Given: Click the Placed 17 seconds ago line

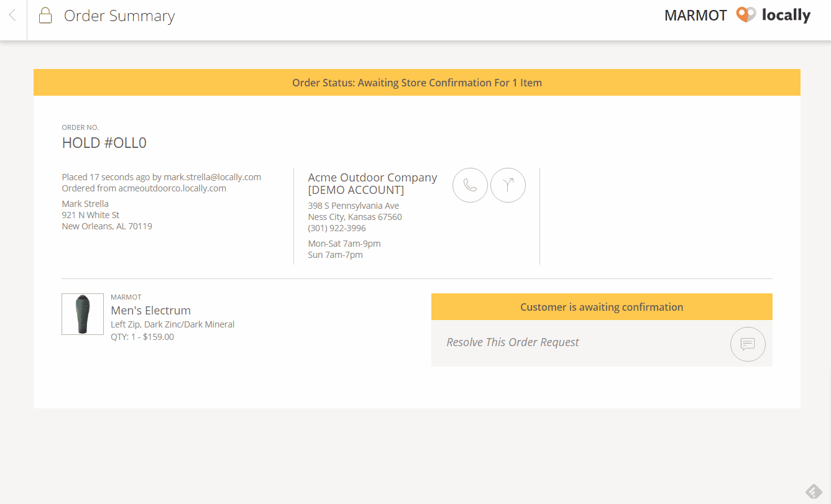Looking at the screenshot, I should 162,177.
